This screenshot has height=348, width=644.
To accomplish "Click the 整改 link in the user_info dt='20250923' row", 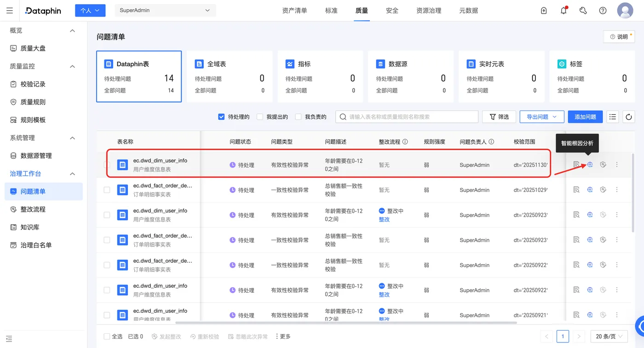I will click(384, 220).
